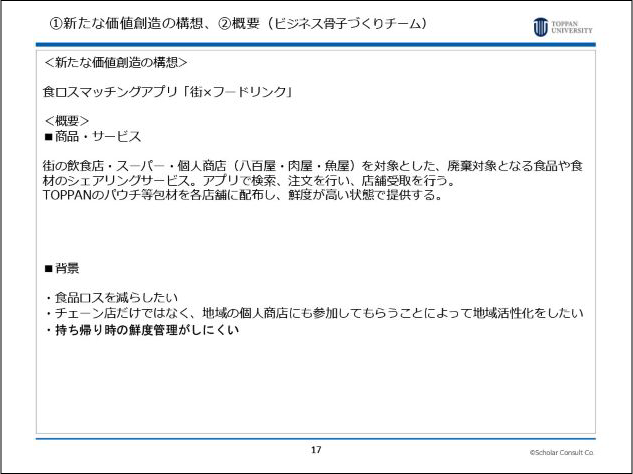Select the bold bullet 持ち帰り時の鮮度管理がしにくい
Viewport: 633px width, 474px height.
(141, 329)
